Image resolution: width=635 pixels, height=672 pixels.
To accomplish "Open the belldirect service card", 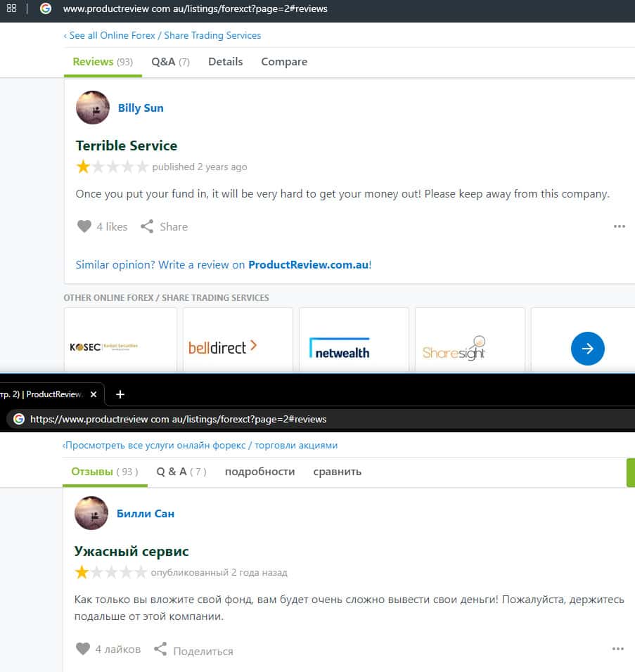I will 238,340.
